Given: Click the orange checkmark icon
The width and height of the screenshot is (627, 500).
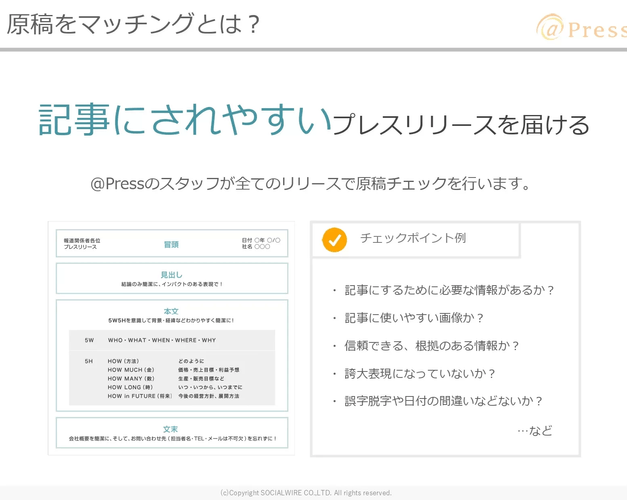Looking at the screenshot, I should (x=334, y=240).
